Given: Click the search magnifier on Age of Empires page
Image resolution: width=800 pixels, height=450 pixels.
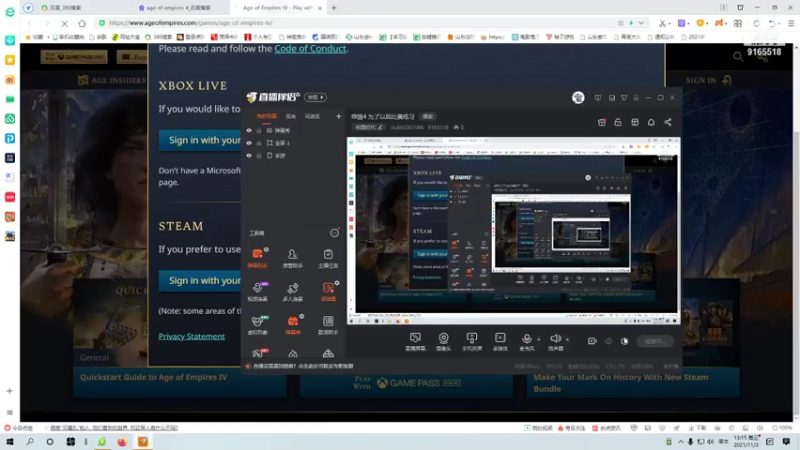Looking at the screenshot, I should [x=738, y=57].
